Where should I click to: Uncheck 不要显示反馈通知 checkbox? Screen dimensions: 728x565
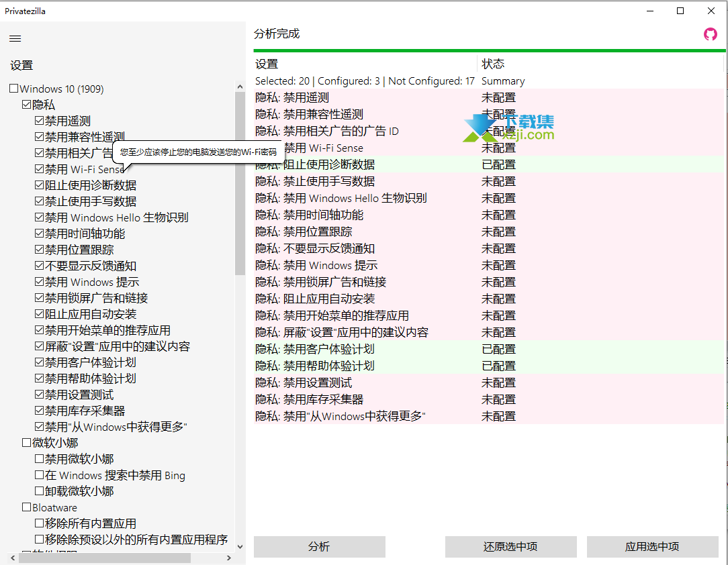(x=40, y=266)
